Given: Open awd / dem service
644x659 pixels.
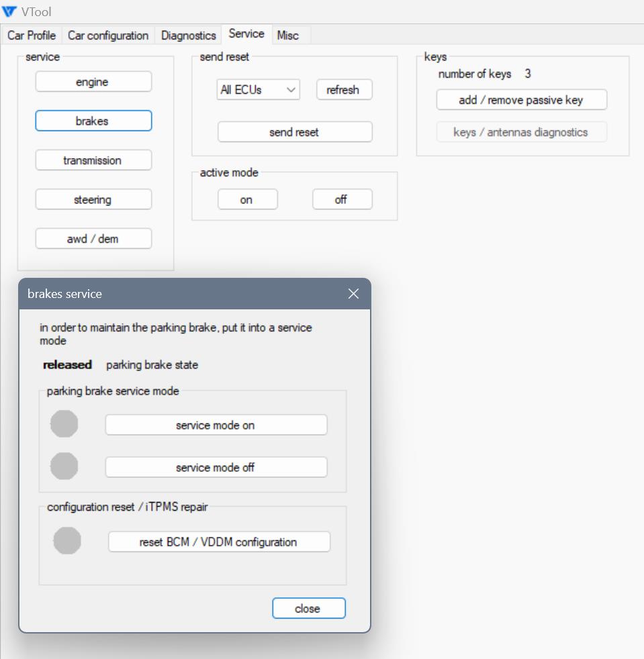Looking at the screenshot, I should click(93, 239).
